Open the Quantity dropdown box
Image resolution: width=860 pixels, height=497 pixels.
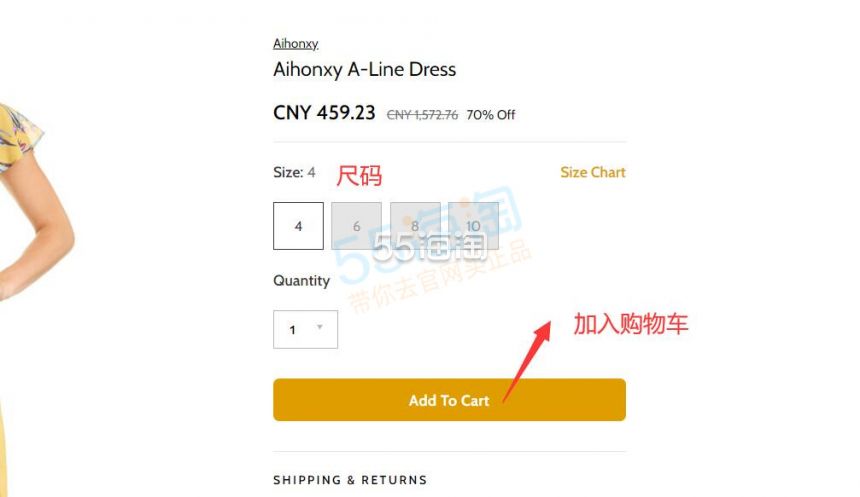[305, 330]
